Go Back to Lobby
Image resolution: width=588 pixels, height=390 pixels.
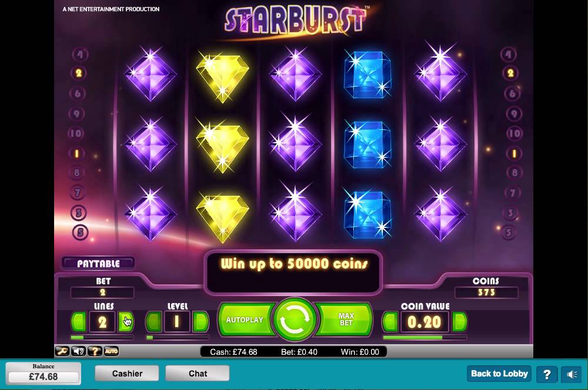point(499,374)
